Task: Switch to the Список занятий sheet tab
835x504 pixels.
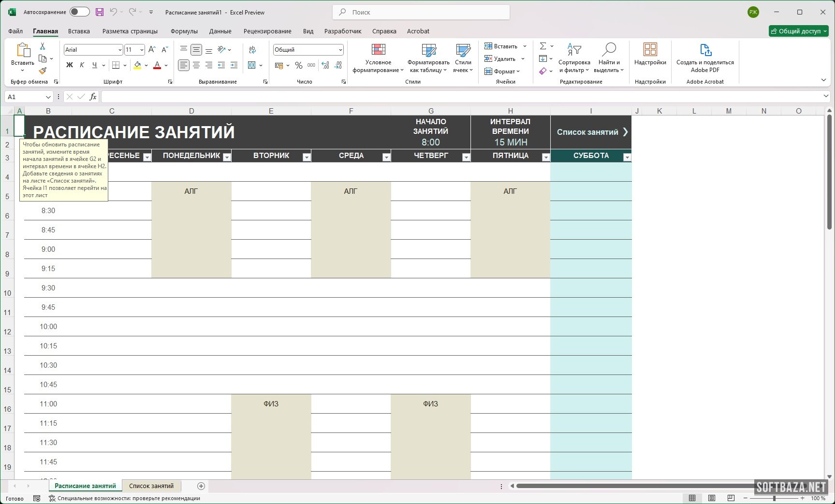Action: (x=151, y=486)
